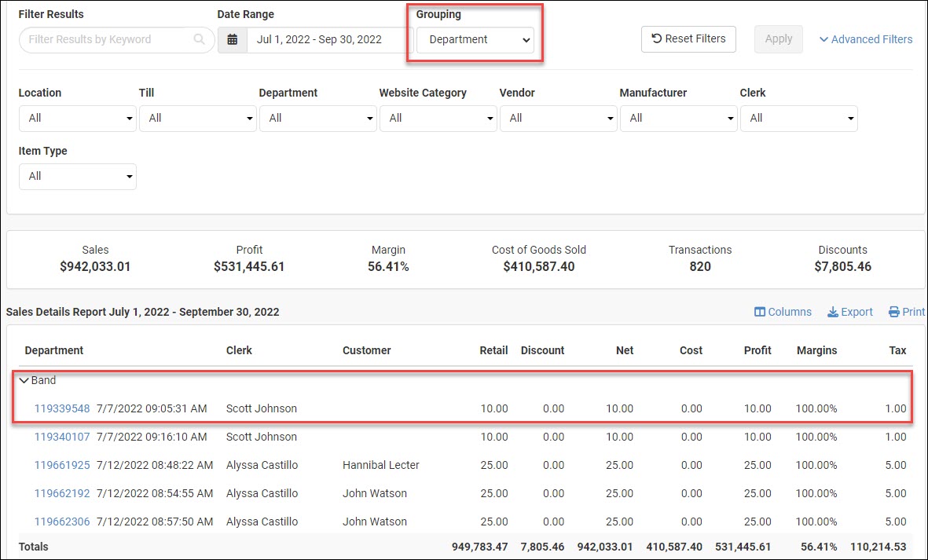Click the Profit summary $531,445.61
This screenshot has height=560, width=928.
[249, 267]
